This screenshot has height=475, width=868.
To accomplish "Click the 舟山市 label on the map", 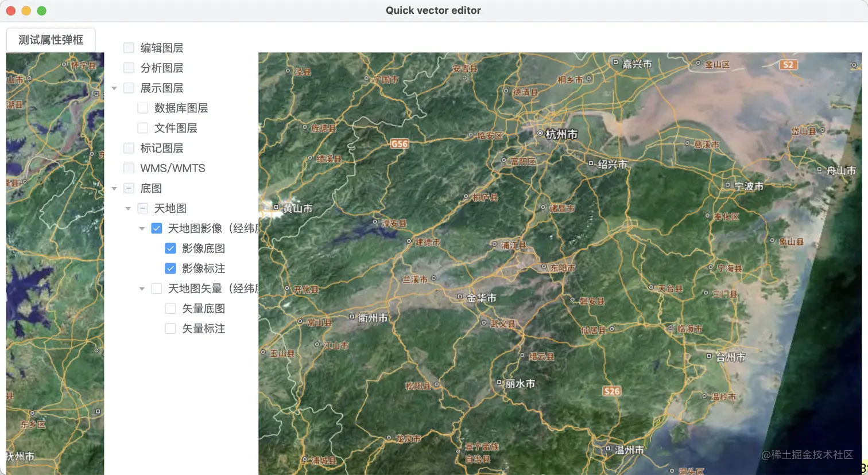I will (841, 171).
